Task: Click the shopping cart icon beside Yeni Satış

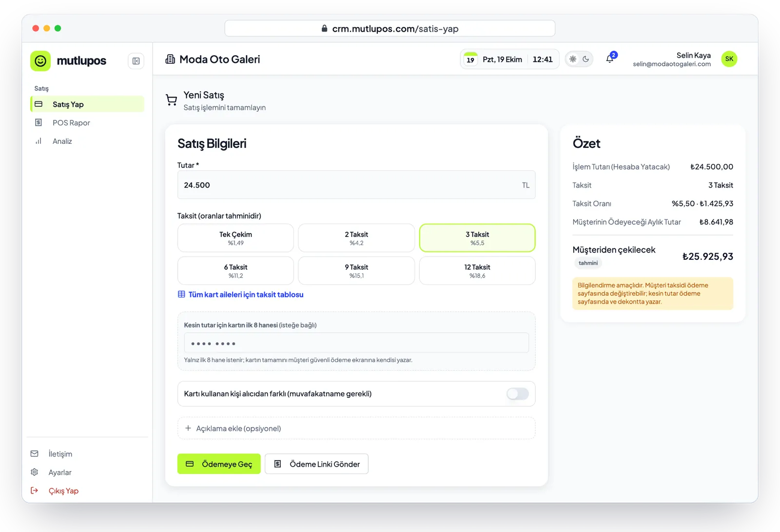Action: [171, 100]
